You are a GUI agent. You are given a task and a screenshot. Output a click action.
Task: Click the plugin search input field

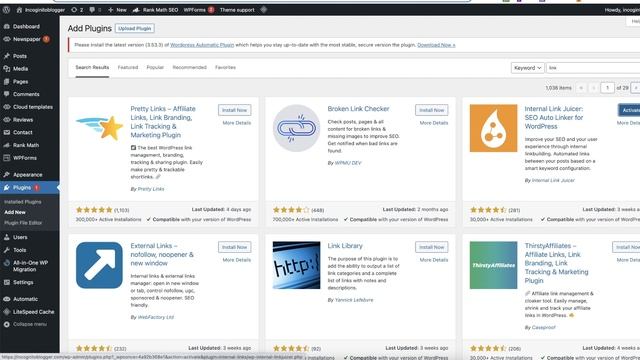tap(593, 68)
